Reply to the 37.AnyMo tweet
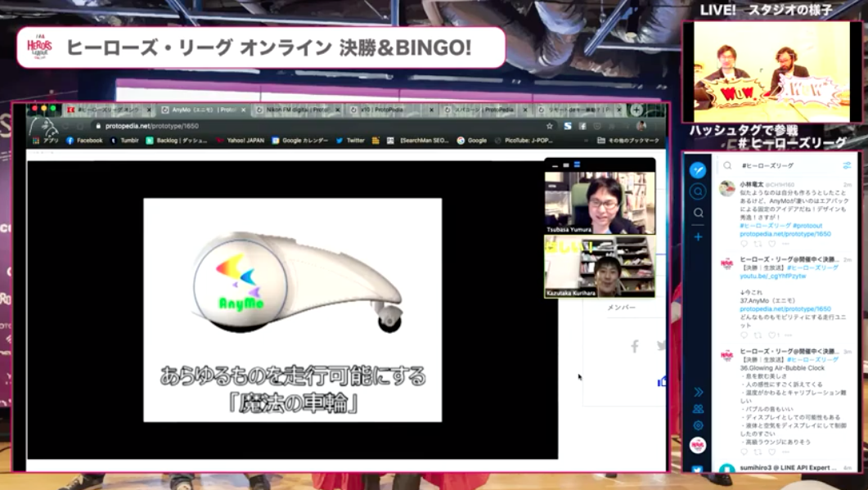Screen dimensions: 868x490 [744, 335]
